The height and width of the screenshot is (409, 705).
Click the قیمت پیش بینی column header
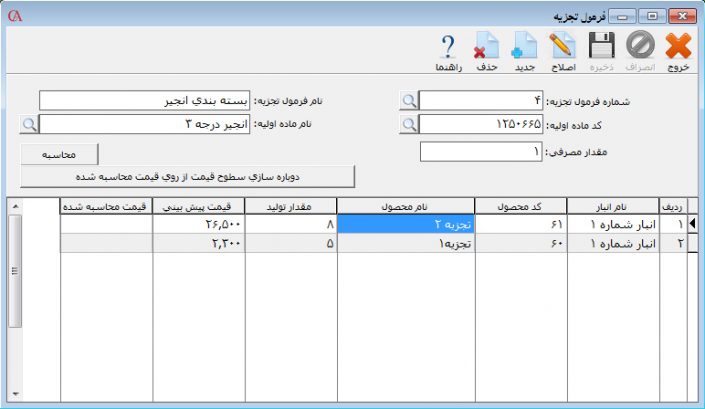pyautogui.click(x=198, y=206)
